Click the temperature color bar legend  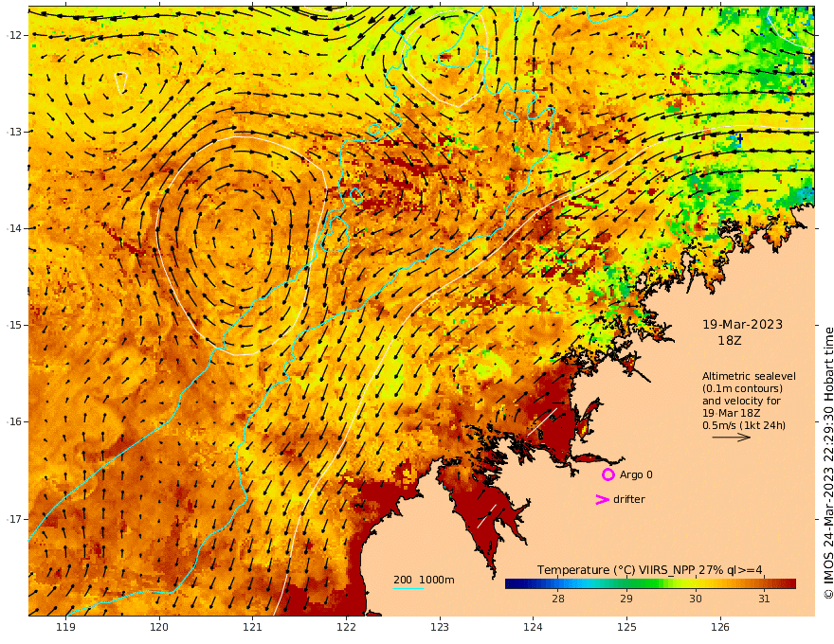pyautogui.click(x=650, y=584)
